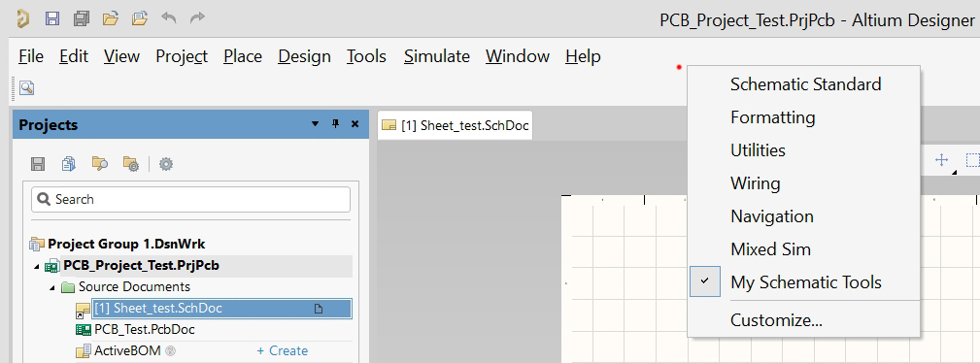This screenshot has height=363, width=980.
Task: Switch to the [1] Sheet_test.SchDoc tab
Action: [456, 125]
